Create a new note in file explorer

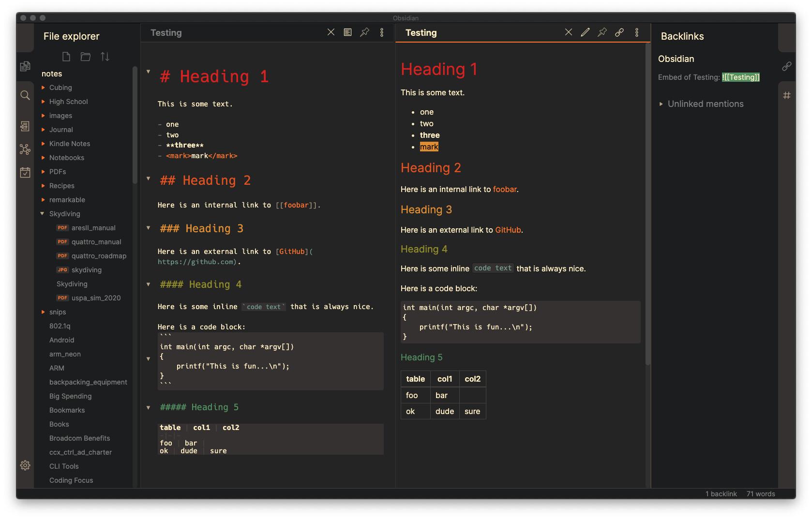(66, 57)
